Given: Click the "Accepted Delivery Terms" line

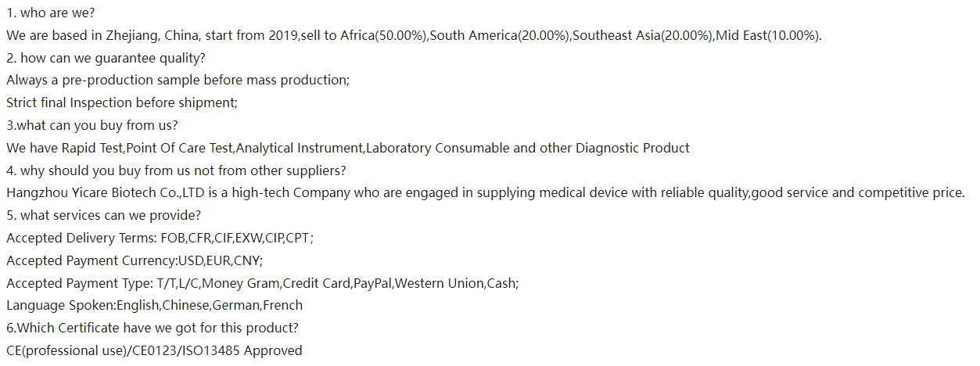Looking at the screenshot, I should click(160, 239).
